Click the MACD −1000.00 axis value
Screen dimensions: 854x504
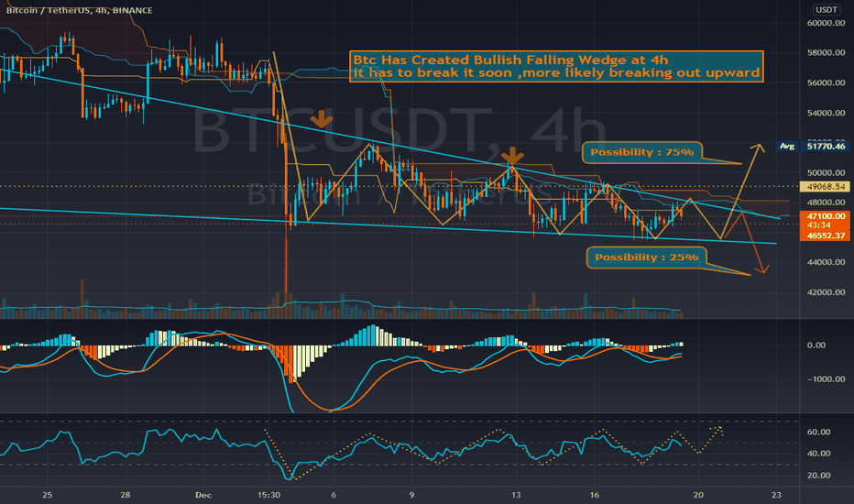(x=826, y=379)
